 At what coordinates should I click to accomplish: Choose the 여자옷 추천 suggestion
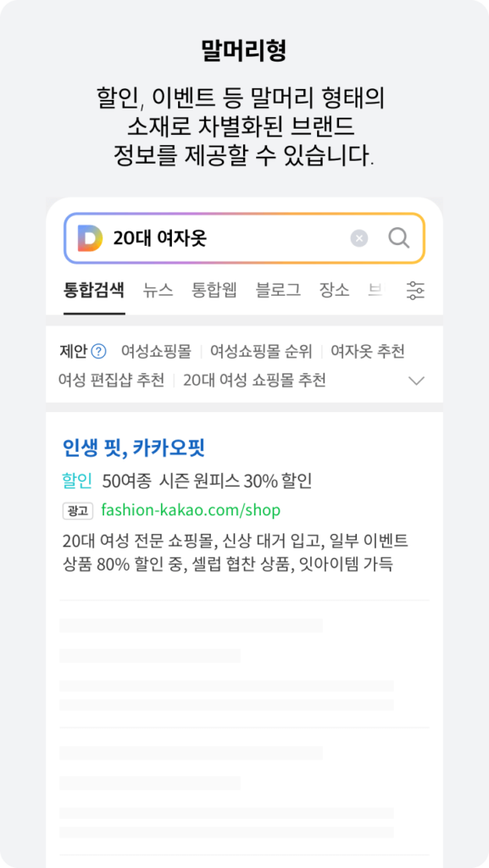click(x=368, y=351)
